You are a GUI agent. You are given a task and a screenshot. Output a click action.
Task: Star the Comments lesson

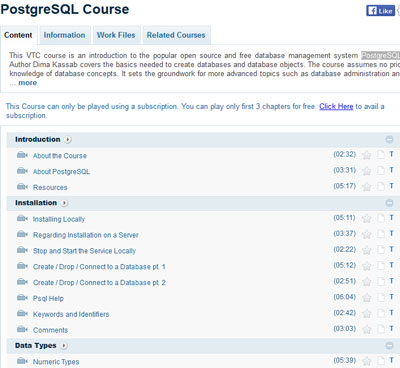click(367, 329)
